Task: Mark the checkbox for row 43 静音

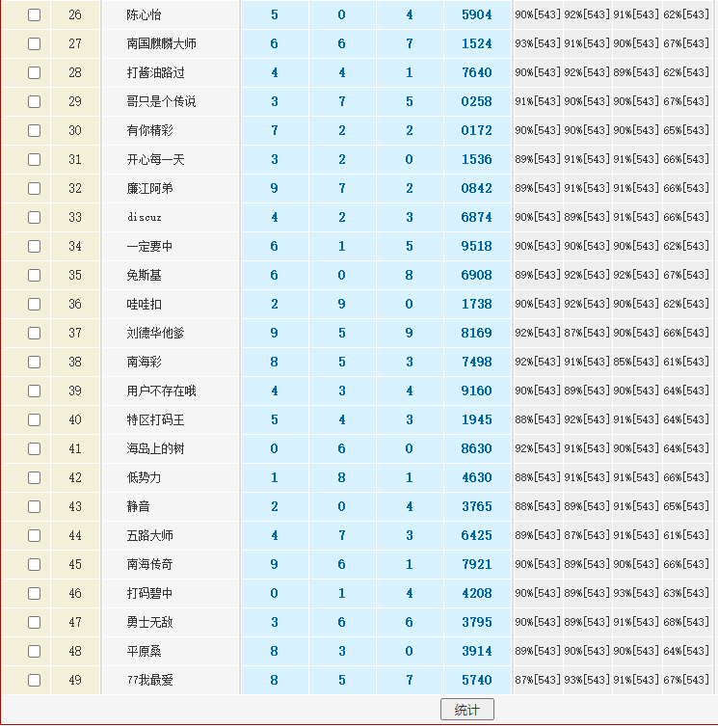Action: coord(34,507)
